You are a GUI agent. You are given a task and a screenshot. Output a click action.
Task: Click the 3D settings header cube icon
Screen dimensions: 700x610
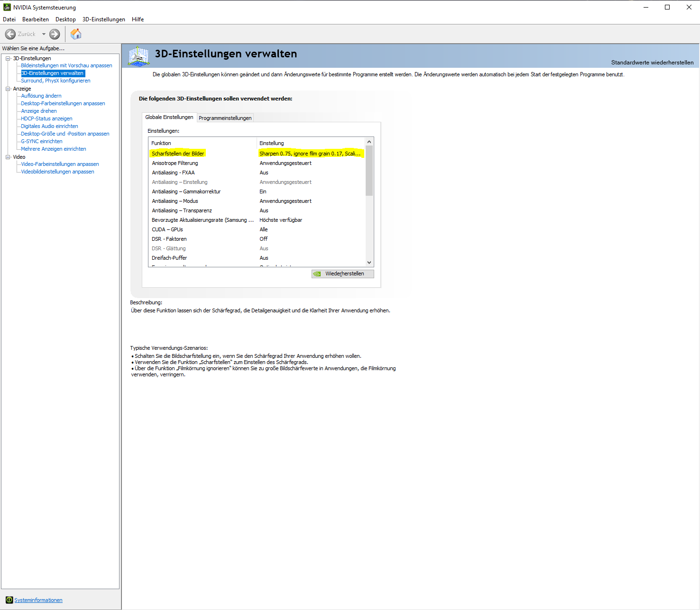(x=139, y=56)
